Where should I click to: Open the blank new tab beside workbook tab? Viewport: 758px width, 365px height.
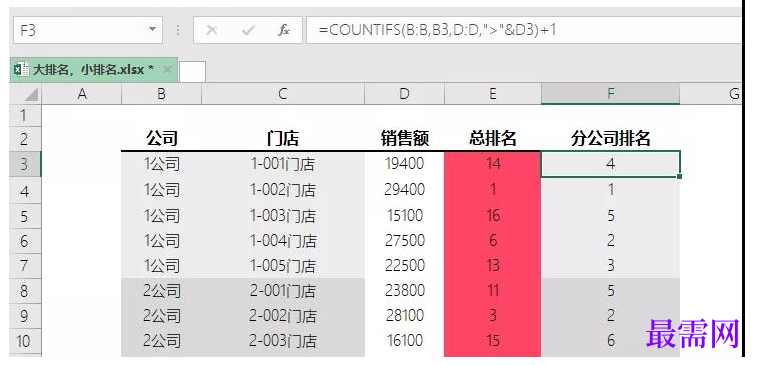[192, 72]
